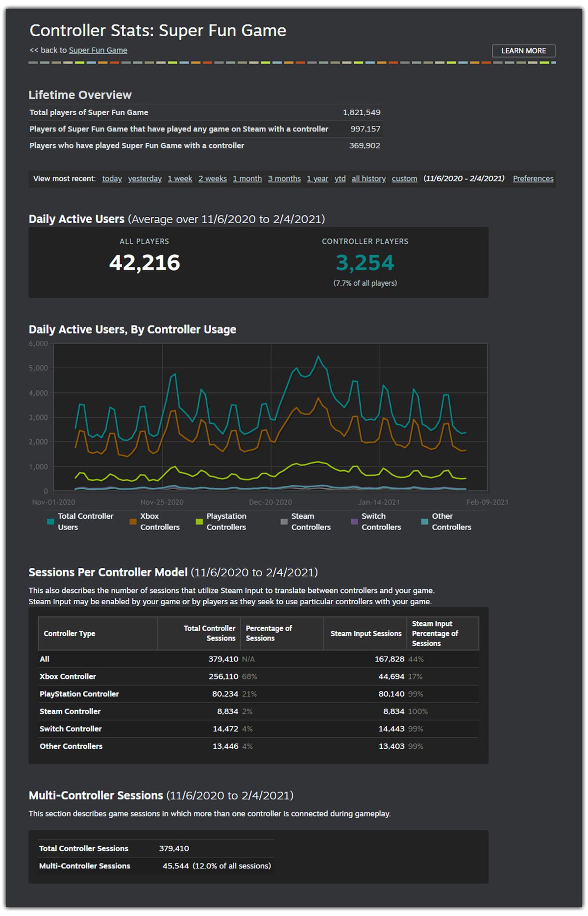Screen dimensions: 588x916
Task: Open the Preferences link
Action: tap(533, 178)
